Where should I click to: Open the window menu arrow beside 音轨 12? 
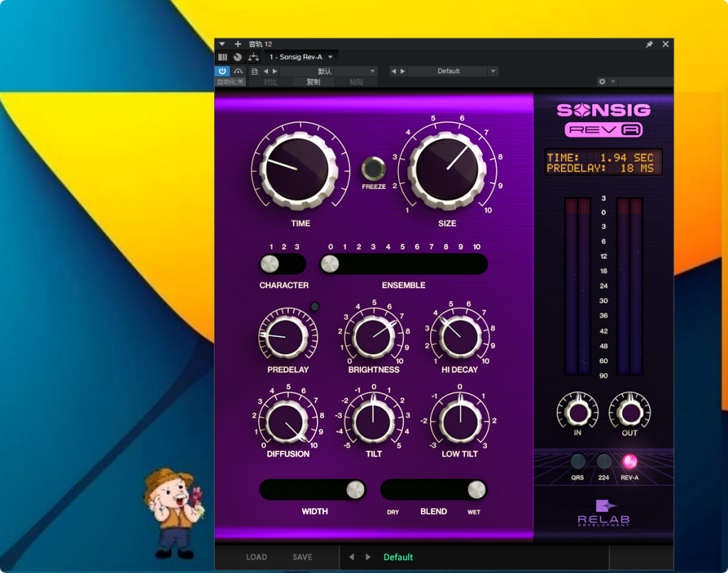point(222,44)
